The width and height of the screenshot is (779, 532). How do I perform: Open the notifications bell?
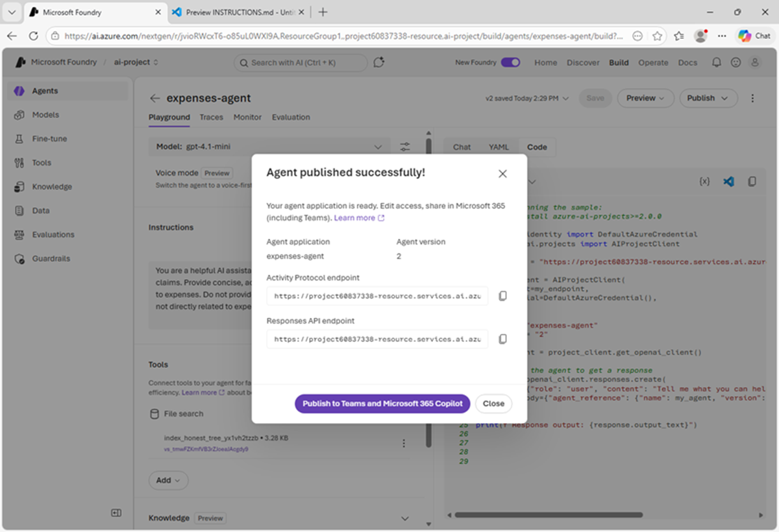click(715, 62)
